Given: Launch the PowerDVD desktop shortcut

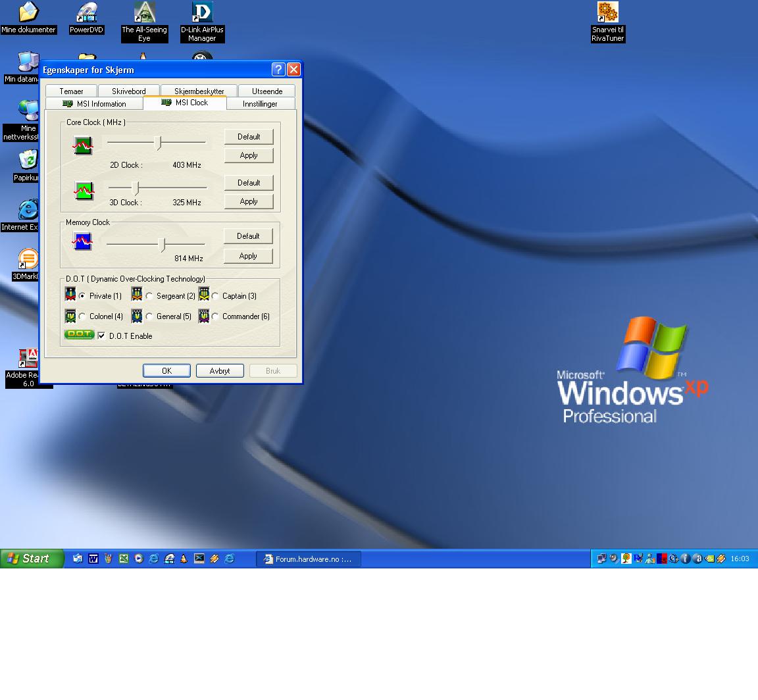Looking at the screenshot, I should coord(87,18).
